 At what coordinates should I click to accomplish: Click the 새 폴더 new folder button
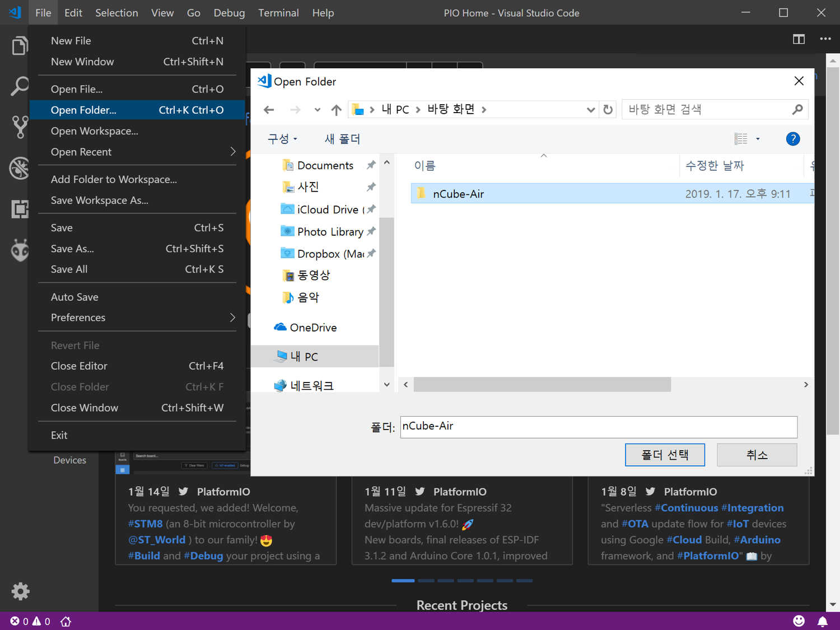click(x=343, y=139)
